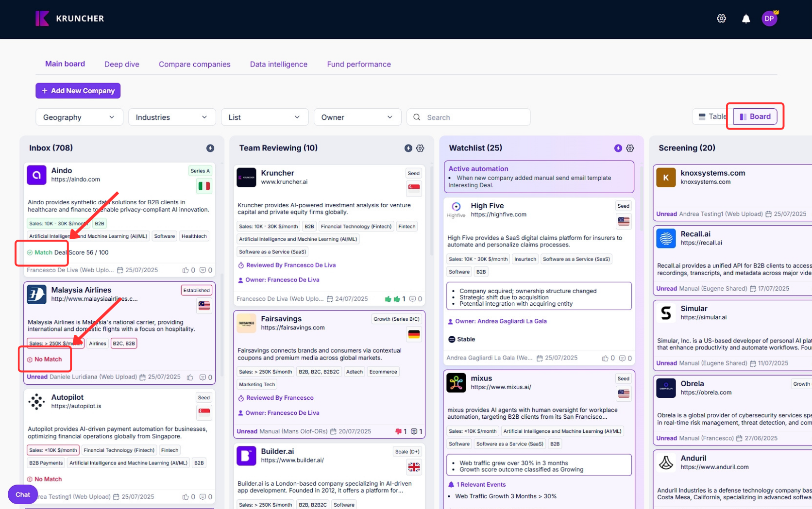Click the 'Series A' tag on Aindo
The width and height of the screenshot is (812, 509).
click(x=200, y=171)
